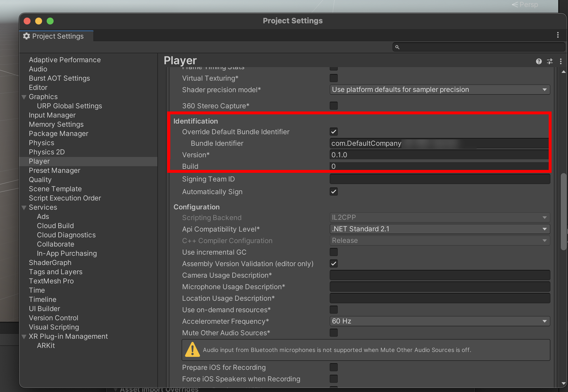Viewport: 568px width, 392px height.
Task: Click the yellow warning triangle icon
Action: [x=192, y=350]
